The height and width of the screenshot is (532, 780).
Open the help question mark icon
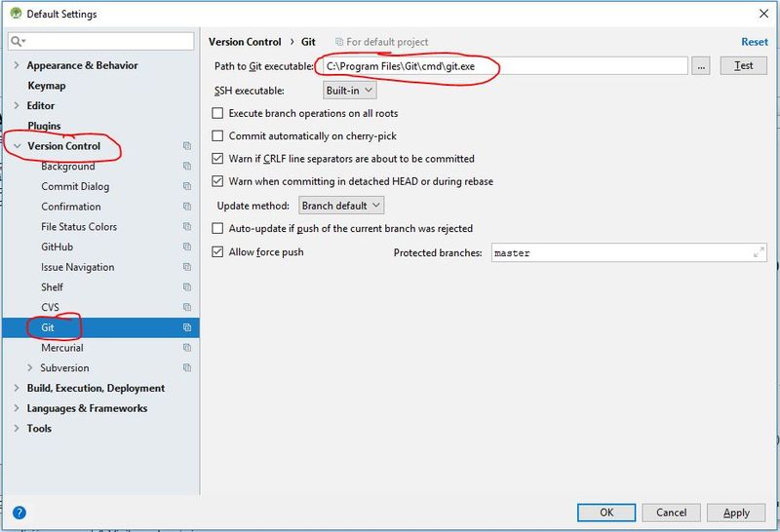pos(19,513)
